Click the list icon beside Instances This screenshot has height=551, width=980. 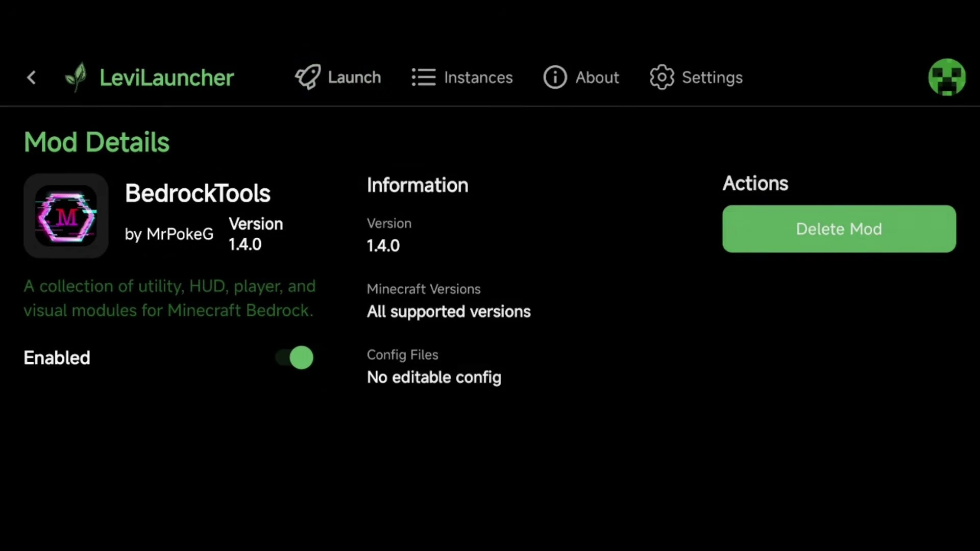click(x=424, y=78)
